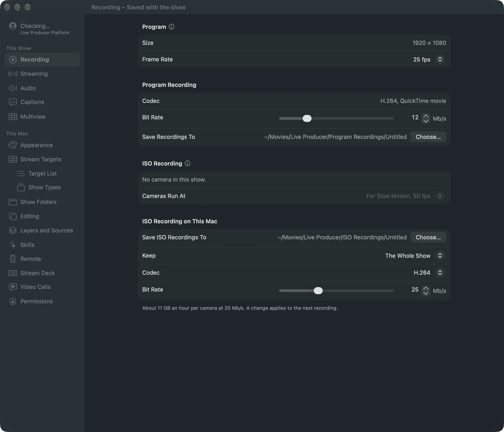Image resolution: width=504 pixels, height=432 pixels.
Task: Select the Streaming broadcast icon
Action: coord(13,74)
